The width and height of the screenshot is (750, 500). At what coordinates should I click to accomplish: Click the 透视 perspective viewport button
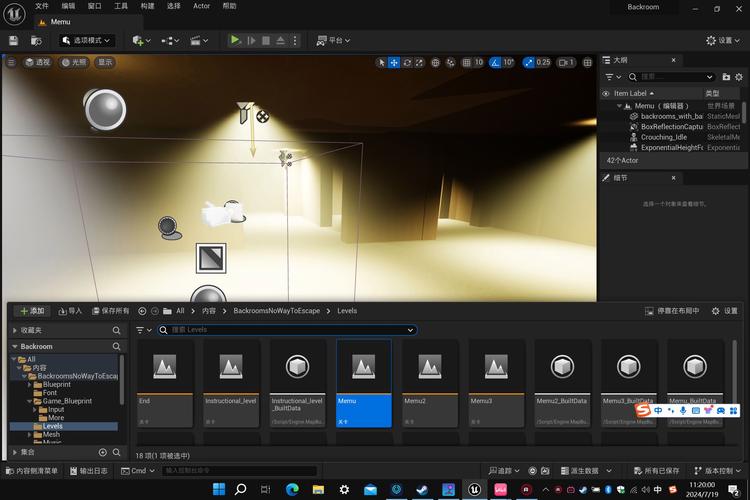(37, 62)
